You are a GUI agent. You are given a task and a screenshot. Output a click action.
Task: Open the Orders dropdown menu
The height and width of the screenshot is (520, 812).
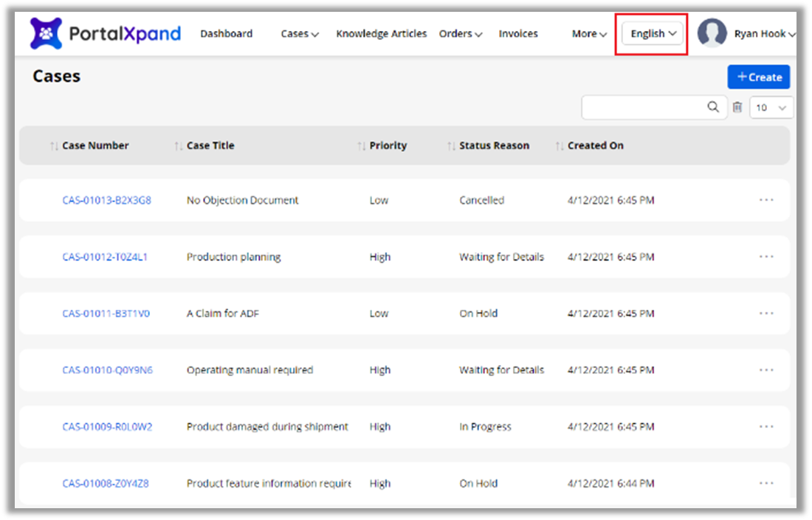point(461,34)
